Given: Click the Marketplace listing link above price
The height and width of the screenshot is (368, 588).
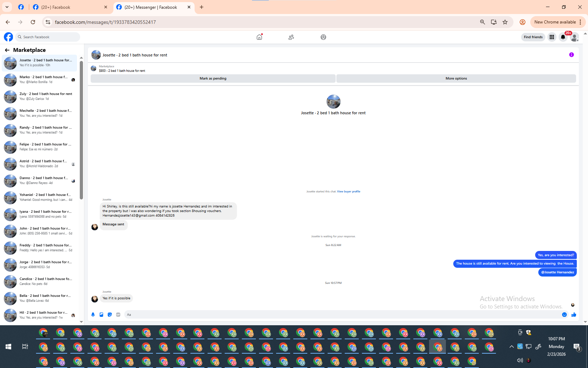Looking at the screenshot, I should [x=106, y=66].
